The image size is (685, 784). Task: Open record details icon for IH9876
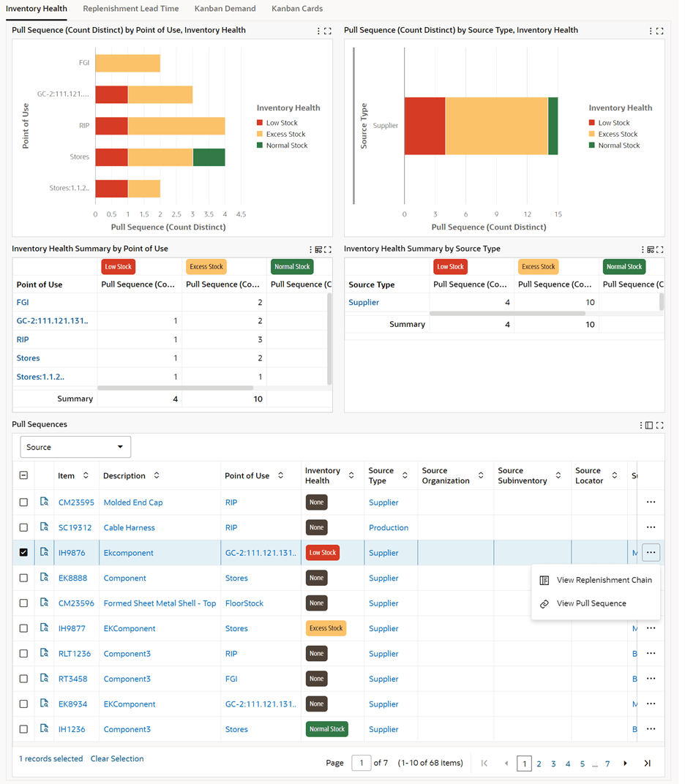pos(44,552)
